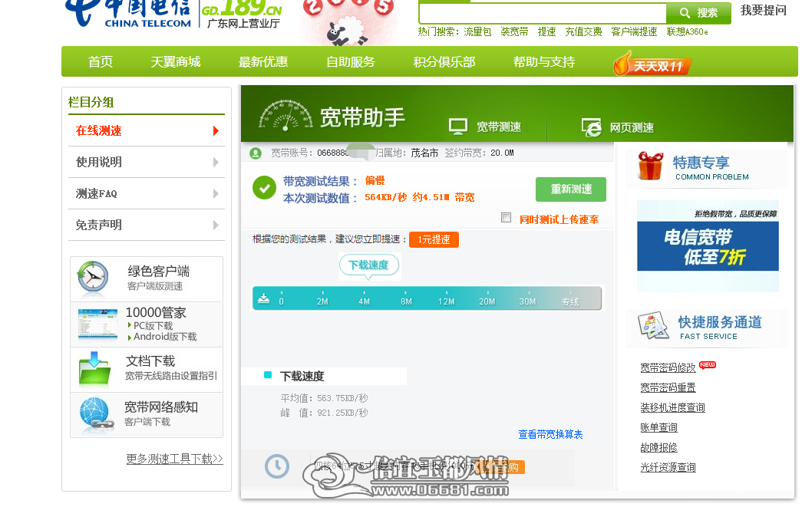Screen dimensions: 812x507
Task: Click the clock icon for 绿色客户端
Action: (93, 278)
